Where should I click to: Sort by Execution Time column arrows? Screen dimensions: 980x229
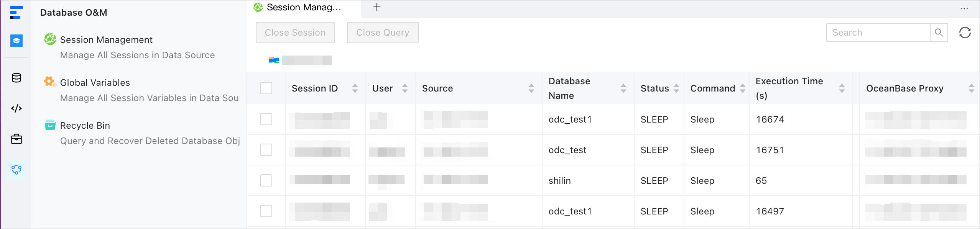tap(842, 88)
